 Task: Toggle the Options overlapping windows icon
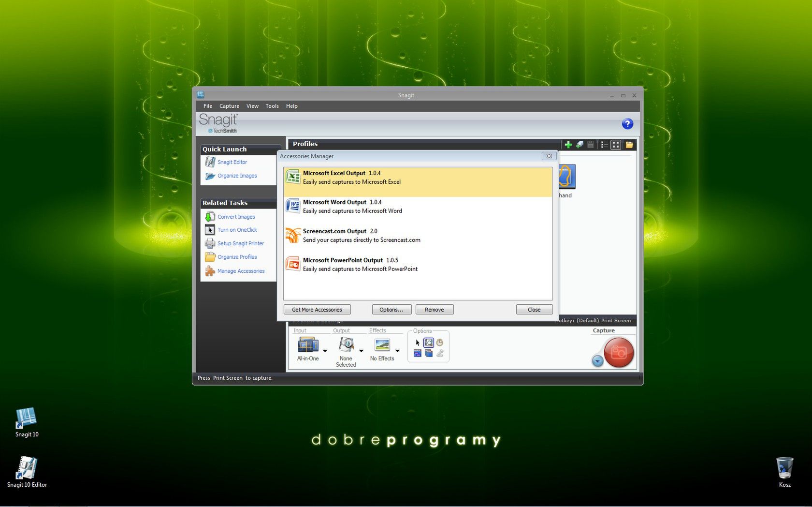[x=429, y=354]
